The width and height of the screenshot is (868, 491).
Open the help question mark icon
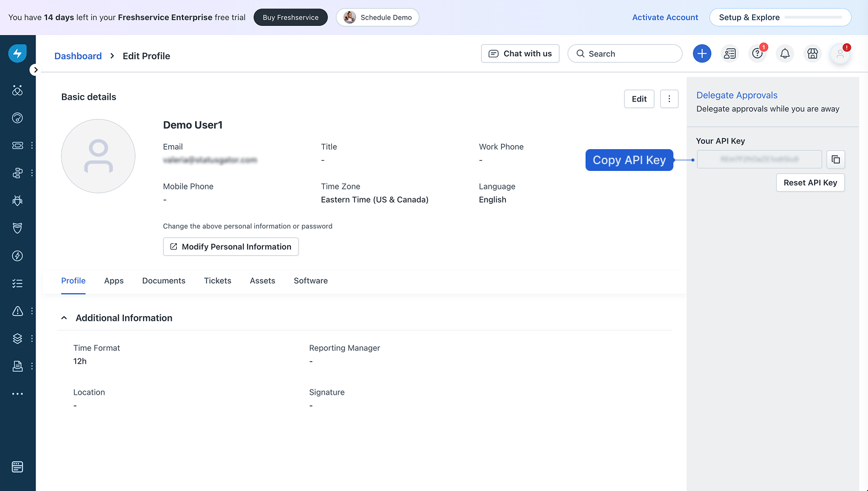coord(758,53)
